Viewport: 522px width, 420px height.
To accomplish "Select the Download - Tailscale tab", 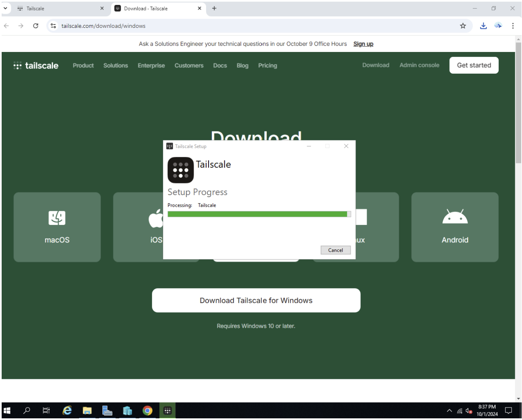I will pos(158,8).
